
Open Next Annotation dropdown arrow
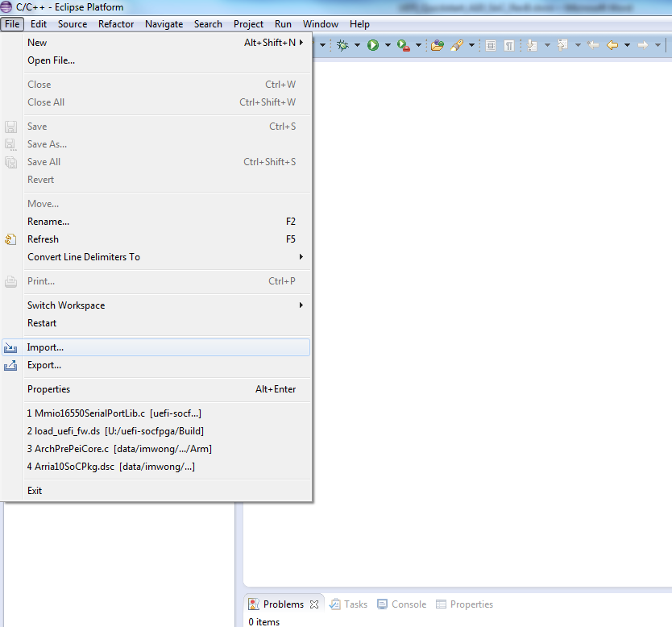547,45
